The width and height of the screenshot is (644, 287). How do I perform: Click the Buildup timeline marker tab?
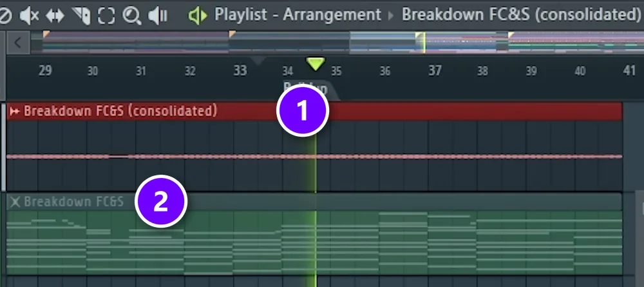click(310, 90)
